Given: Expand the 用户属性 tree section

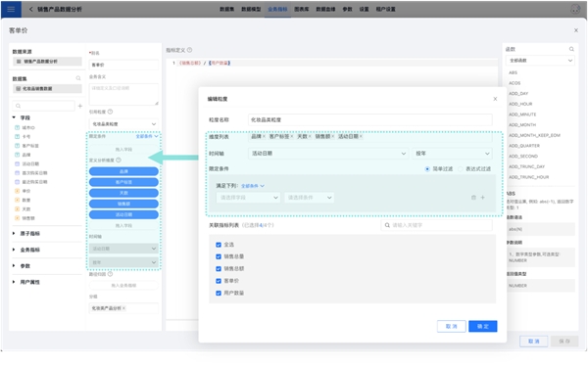Looking at the screenshot, I should (14, 282).
